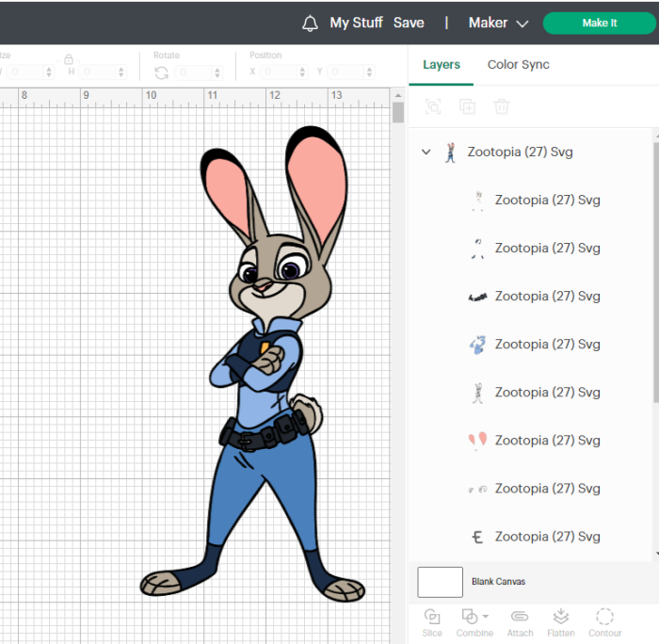Viewport: 659px width, 644px height.
Task: Click the Position Y stepper arrows
Action: [369, 72]
